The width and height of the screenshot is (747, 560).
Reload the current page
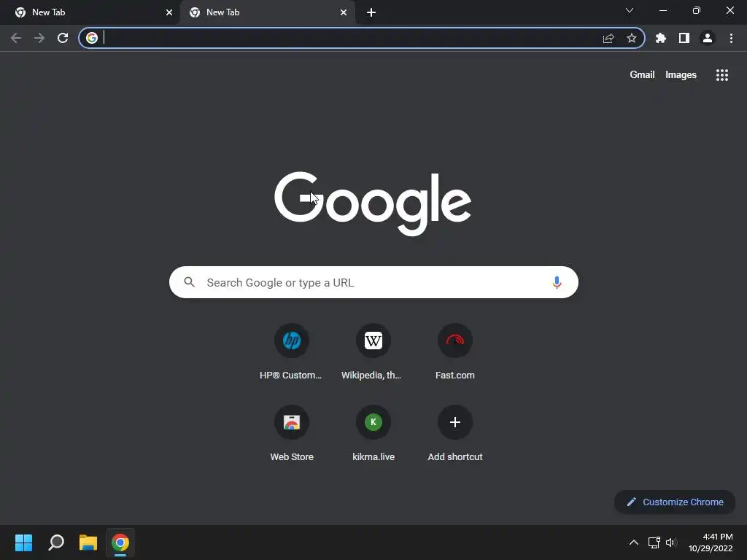tap(63, 38)
